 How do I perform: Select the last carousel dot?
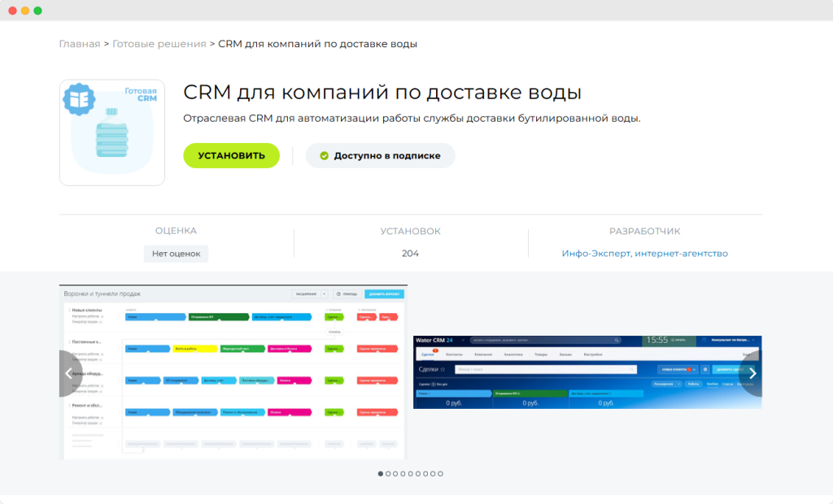coord(440,474)
